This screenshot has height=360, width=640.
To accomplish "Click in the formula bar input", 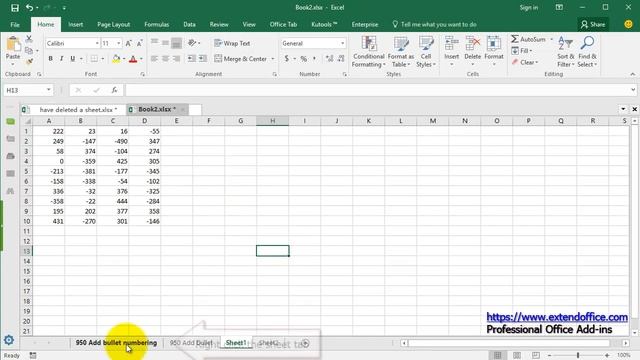I will 378,90.
